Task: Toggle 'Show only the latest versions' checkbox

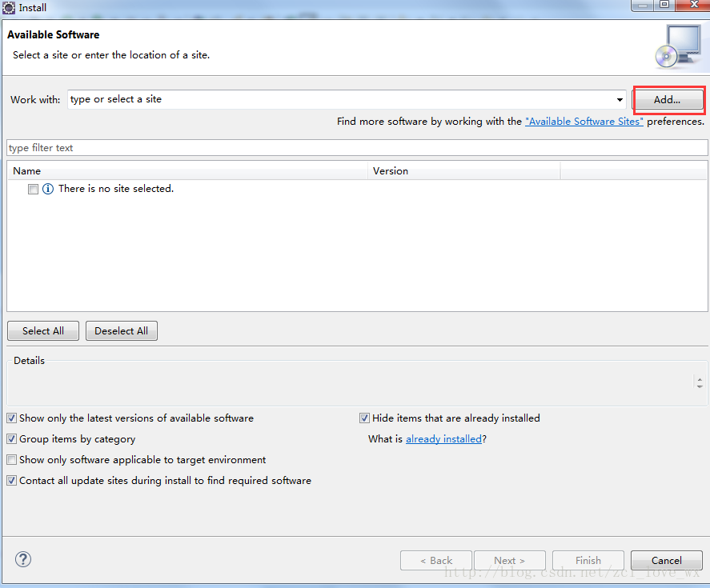Action: tap(12, 418)
